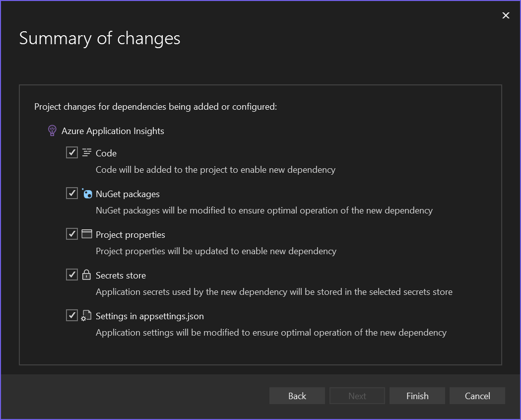Viewport: 521px width, 420px height.
Task: Click the Finish button
Action: 417,396
